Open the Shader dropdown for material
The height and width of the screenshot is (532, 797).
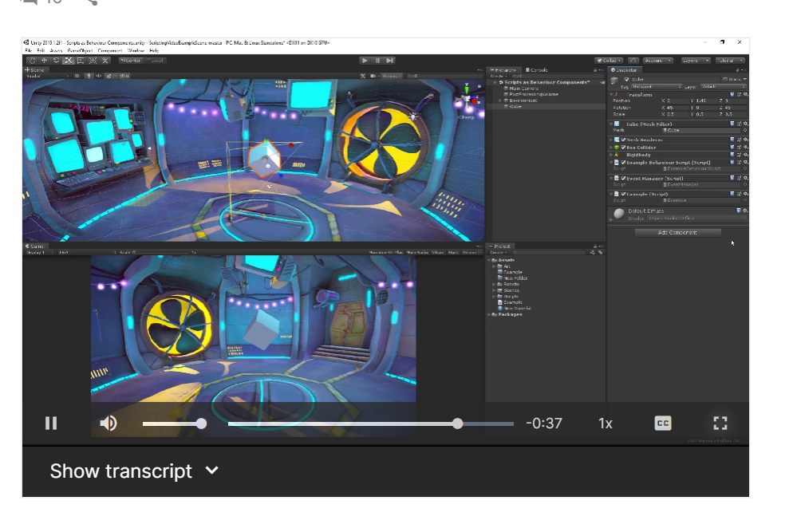click(x=696, y=219)
